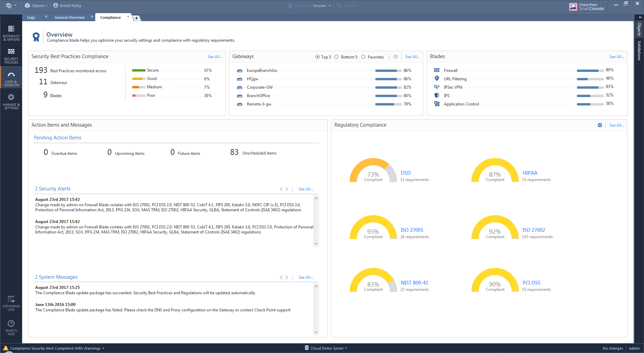
Task: Open What's New help icon
Action: pos(11,327)
